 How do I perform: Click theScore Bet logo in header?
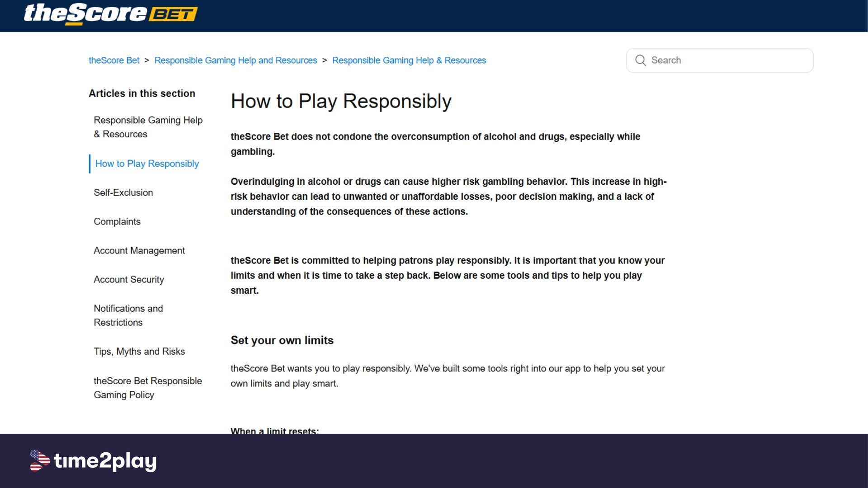click(111, 14)
